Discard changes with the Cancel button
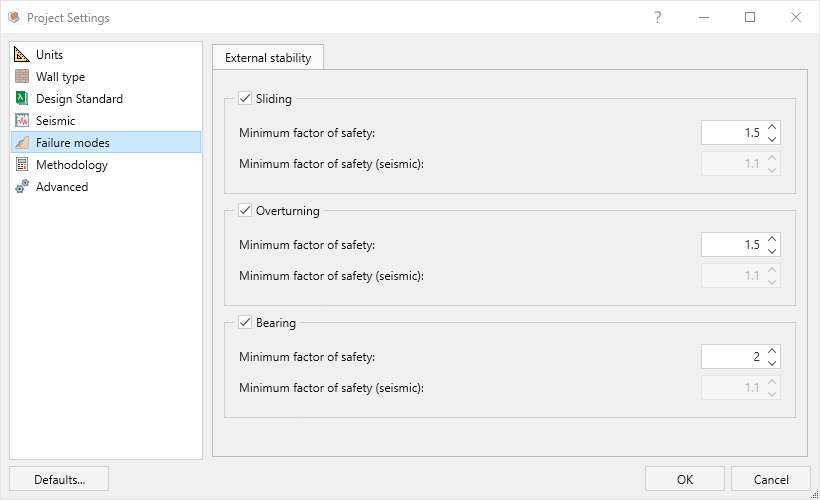The height and width of the screenshot is (500, 820). point(771,479)
